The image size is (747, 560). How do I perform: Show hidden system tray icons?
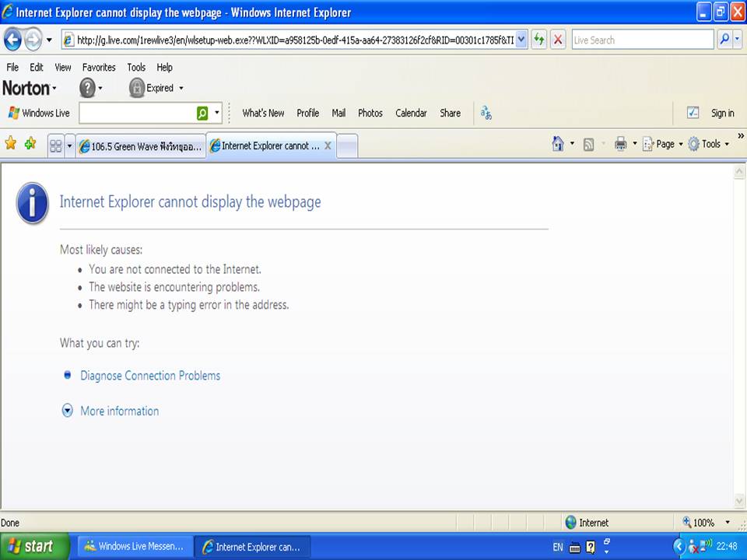pos(679,547)
